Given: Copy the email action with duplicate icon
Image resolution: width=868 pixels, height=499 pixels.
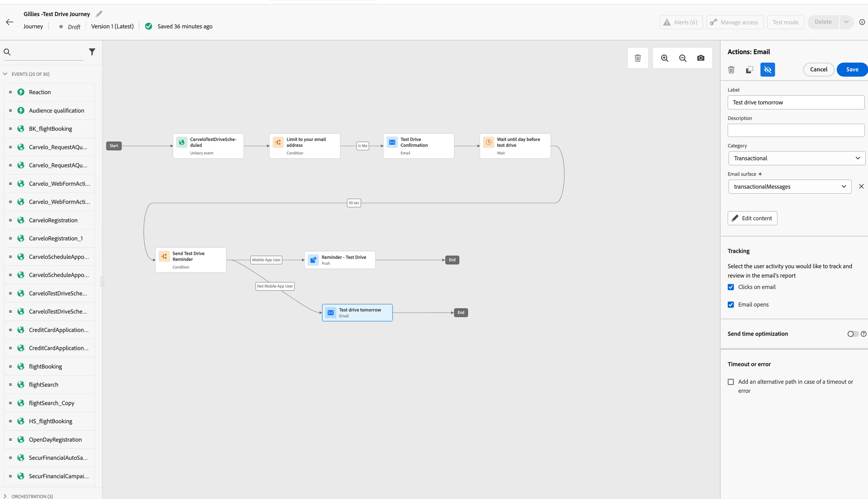Looking at the screenshot, I should point(750,70).
